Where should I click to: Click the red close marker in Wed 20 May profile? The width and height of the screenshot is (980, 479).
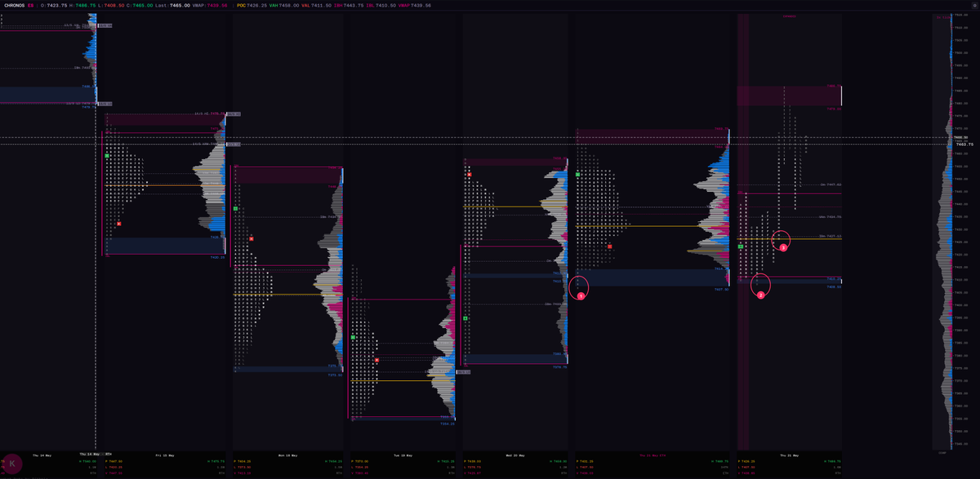point(469,175)
